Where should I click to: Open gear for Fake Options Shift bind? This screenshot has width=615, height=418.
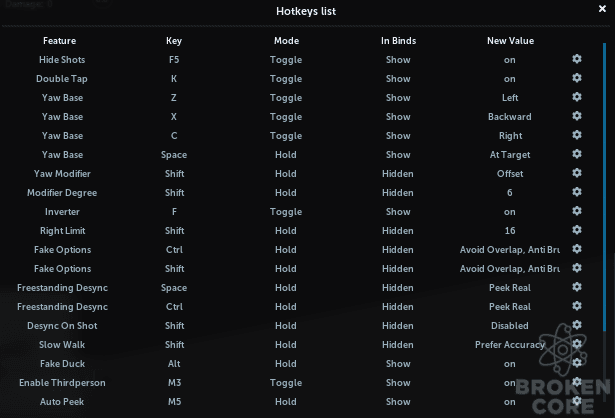(577, 268)
